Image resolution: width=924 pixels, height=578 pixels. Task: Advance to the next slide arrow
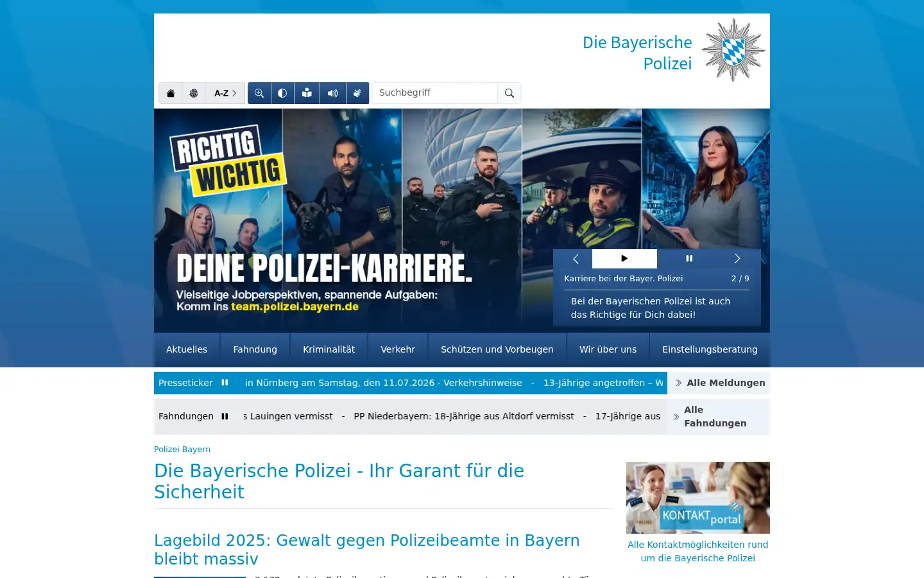click(x=737, y=259)
